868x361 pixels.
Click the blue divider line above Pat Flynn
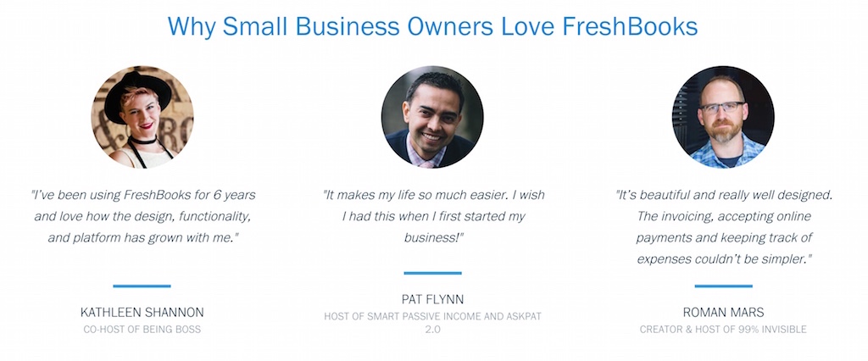(432, 273)
